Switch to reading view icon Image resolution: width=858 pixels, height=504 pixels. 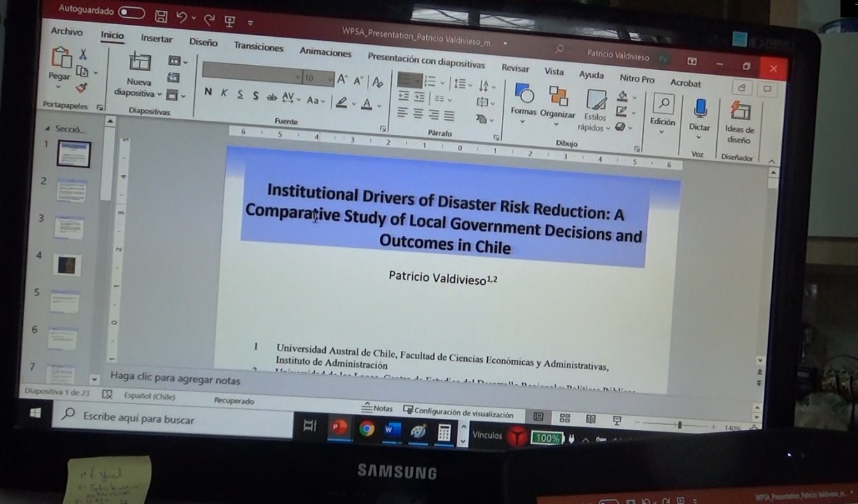(591, 419)
